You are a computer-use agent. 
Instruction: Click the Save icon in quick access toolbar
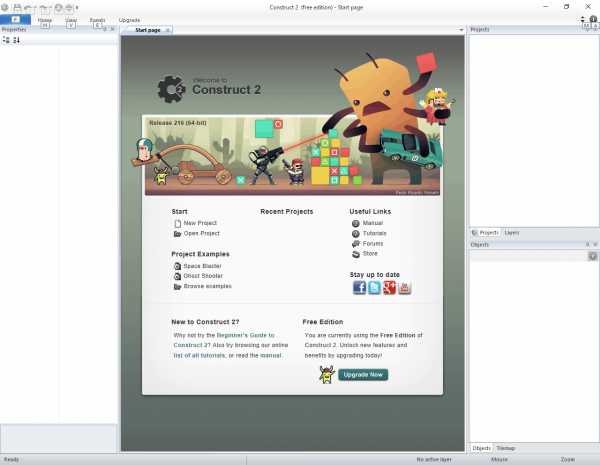[17, 7]
